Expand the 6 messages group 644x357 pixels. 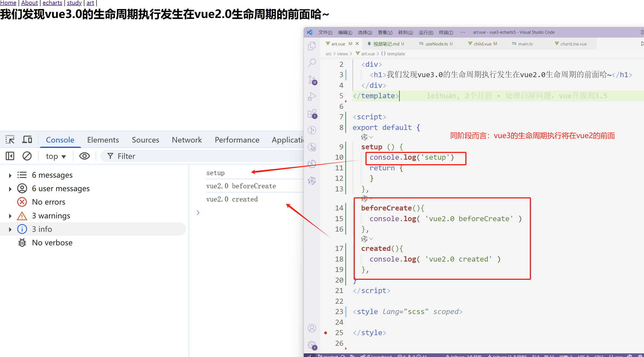pos(10,175)
